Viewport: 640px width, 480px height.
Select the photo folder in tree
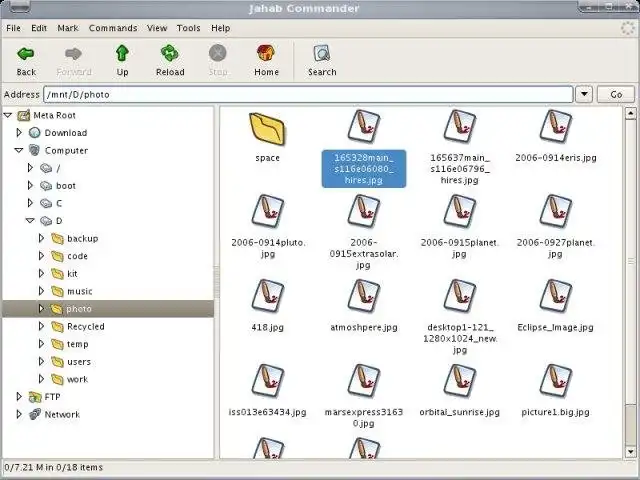pos(79,309)
